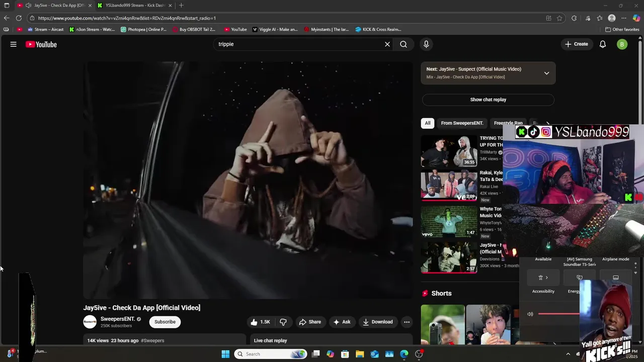Go back with browser back arrow
The height and width of the screenshot is (362, 644).
click(x=7, y=18)
